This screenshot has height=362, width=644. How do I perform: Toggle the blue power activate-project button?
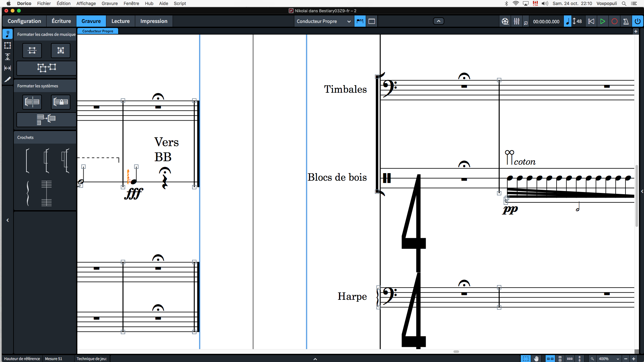[637, 21]
